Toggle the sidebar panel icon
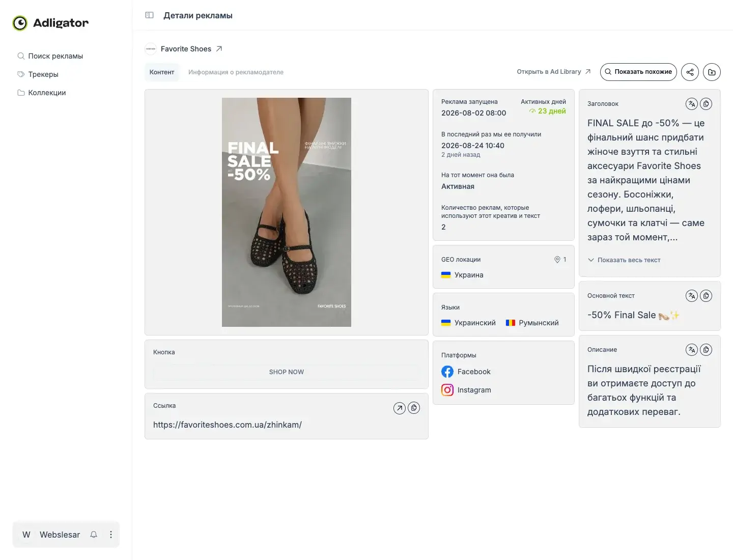733x560 pixels. 149,15
